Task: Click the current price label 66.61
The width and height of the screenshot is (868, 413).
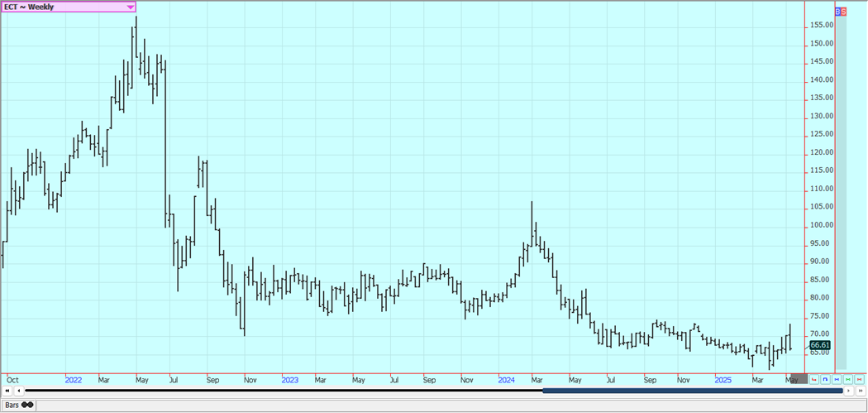Action: coord(819,345)
